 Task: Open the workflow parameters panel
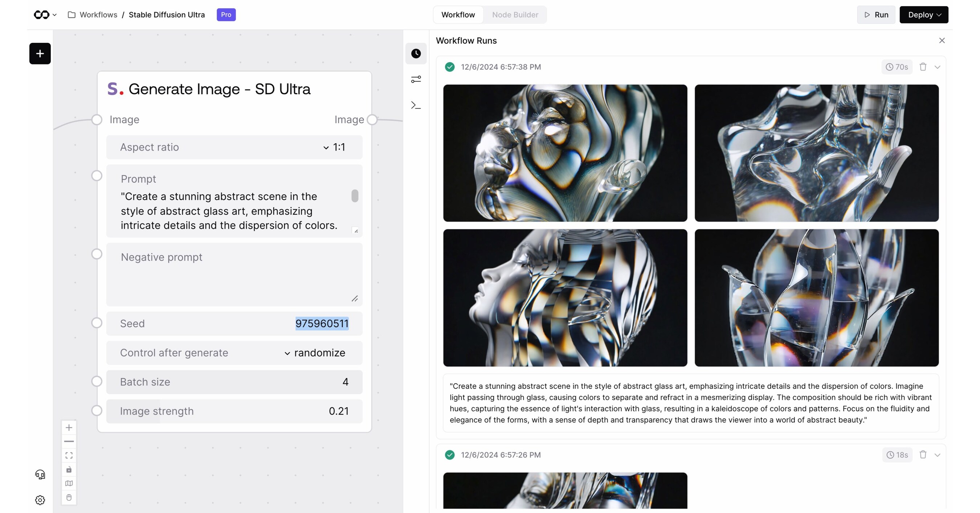tap(416, 79)
